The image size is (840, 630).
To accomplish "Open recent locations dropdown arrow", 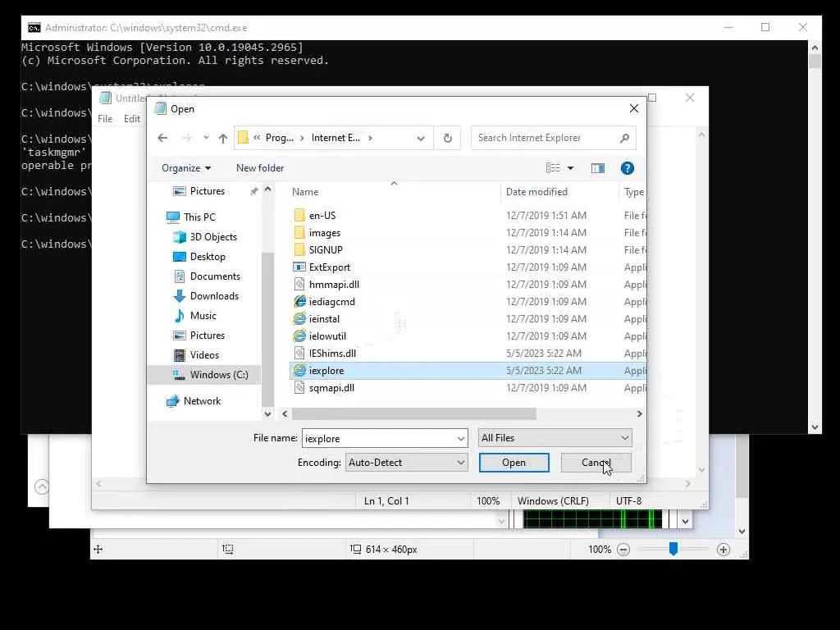I will coord(206,138).
